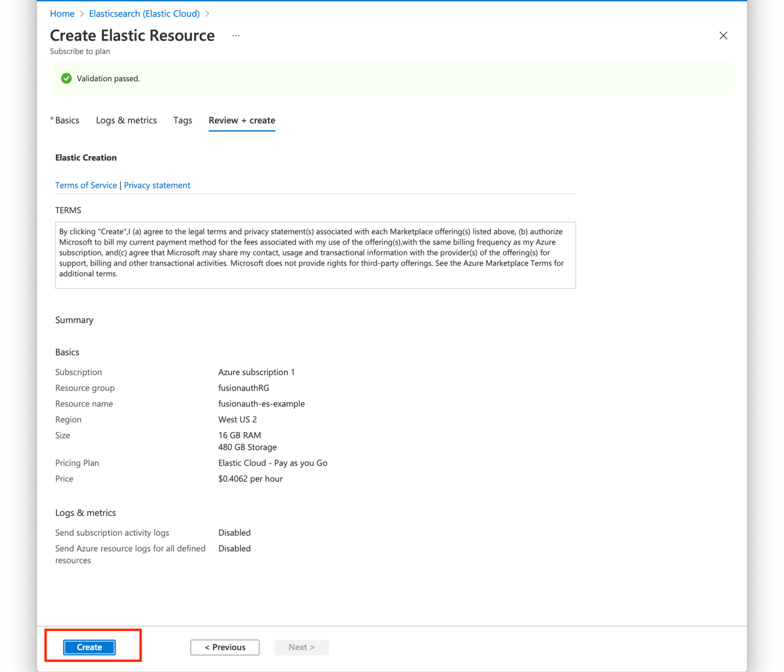Click the breadcrumb chevron after Elasticsearch (Elastic Cloud)
This screenshot has width=784, height=672.
click(x=207, y=14)
